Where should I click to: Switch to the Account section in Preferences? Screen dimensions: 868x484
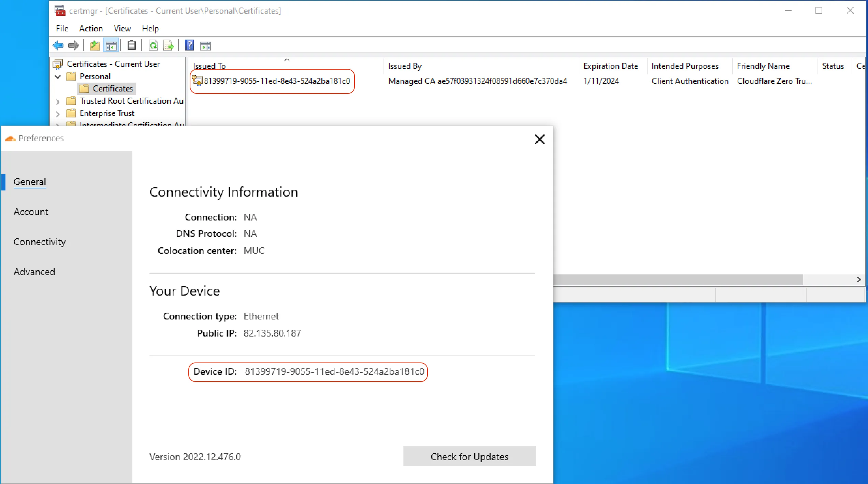click(x=31, y=212)
